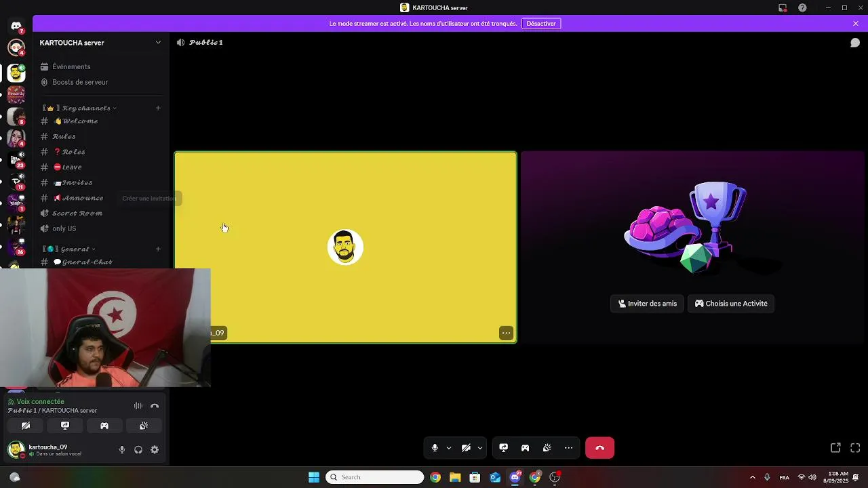Open soundboard button in voice panel
This screenshot has height=488, width=868.
click(x=144, y=426)
